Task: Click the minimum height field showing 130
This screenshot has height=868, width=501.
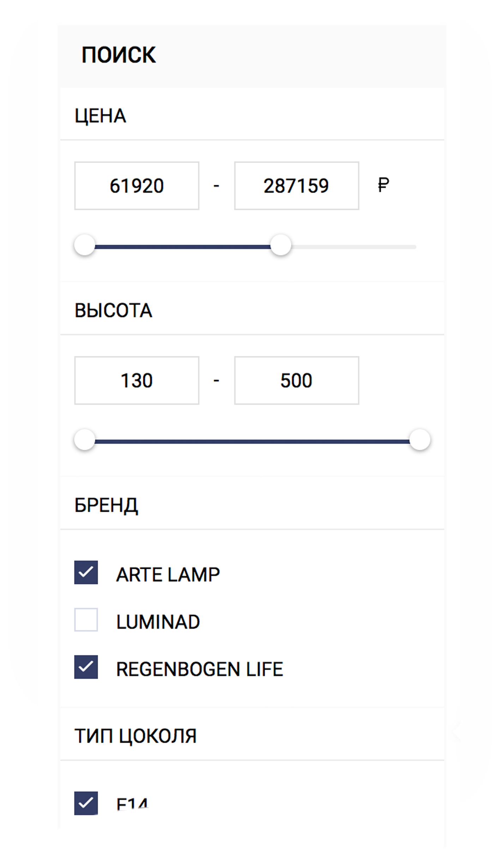Action: point(137,380)
